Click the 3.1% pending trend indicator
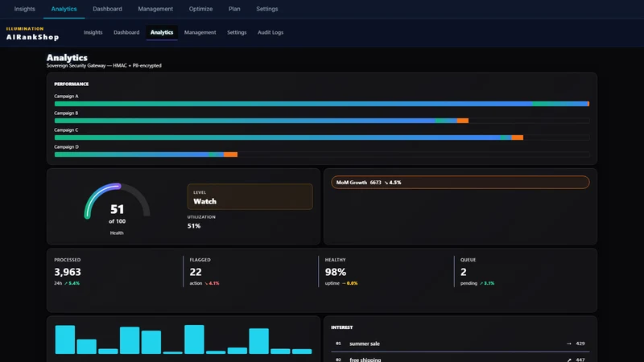 pyautogui.click(x=487, y=283)
